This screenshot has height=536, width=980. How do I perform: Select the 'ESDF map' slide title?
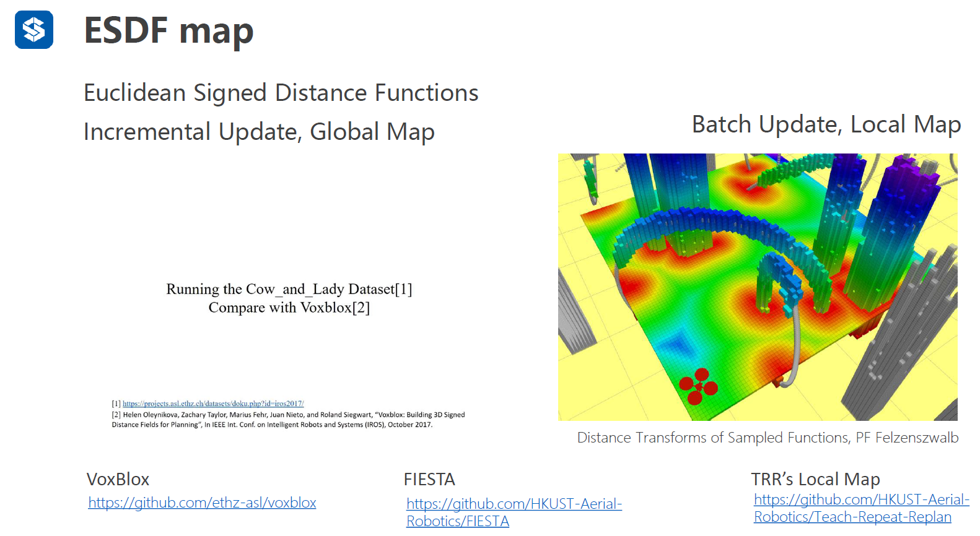click(169, 30)
